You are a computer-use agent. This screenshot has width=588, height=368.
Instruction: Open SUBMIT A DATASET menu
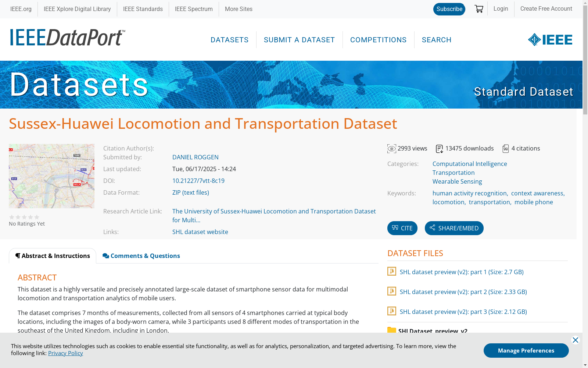click(x=300, y=40)
